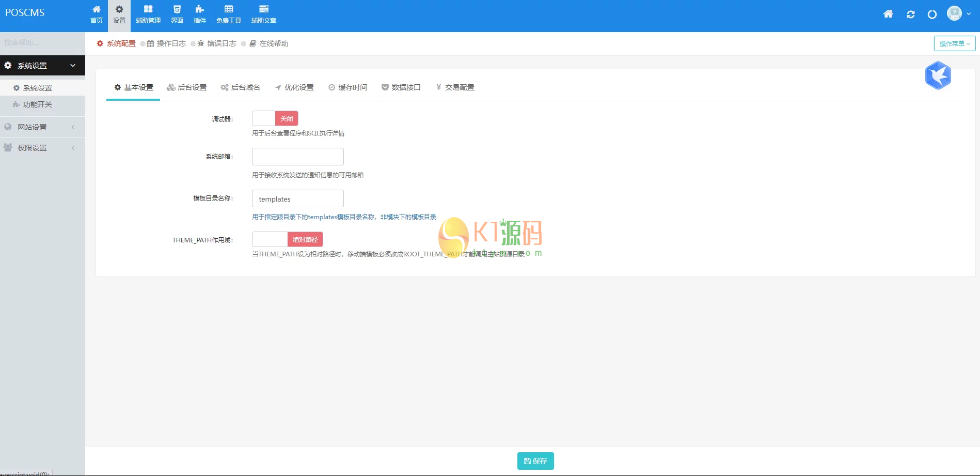Click the 搜索帮助 search field
This screenshot has height=476, width=980.
(42, 42)
